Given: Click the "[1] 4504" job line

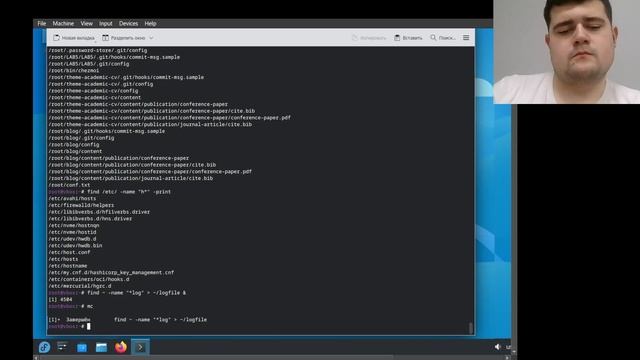Looking at the screenshot, I should pos(60,299).
